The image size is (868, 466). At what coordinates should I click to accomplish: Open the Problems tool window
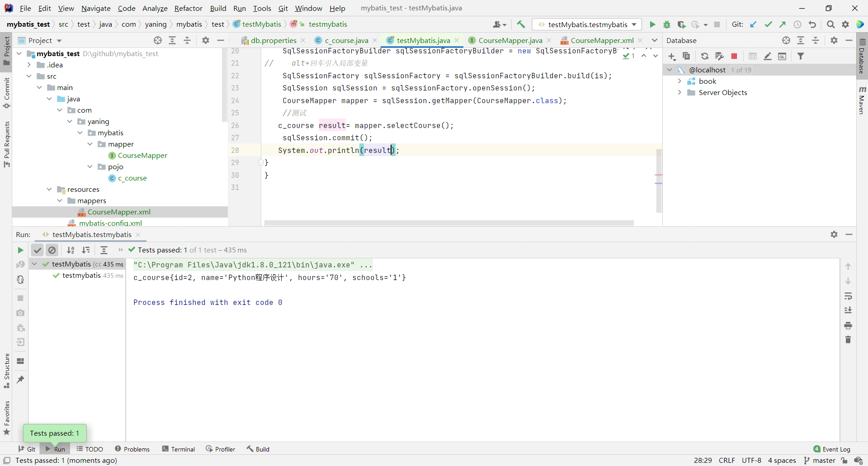(x=132, y=449)
